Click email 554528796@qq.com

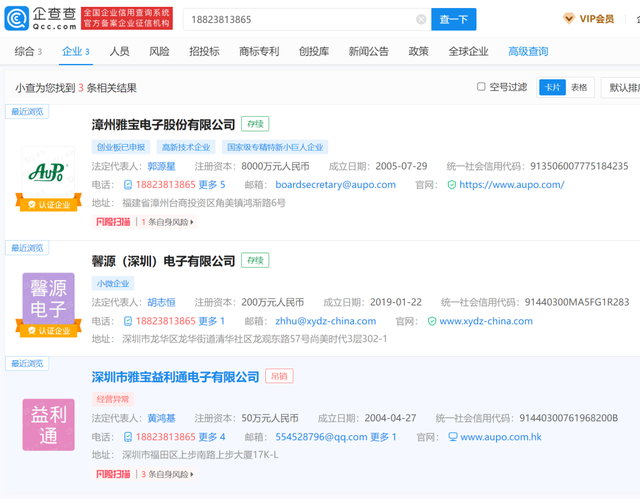pyautogui.click(x=321, y=437)
